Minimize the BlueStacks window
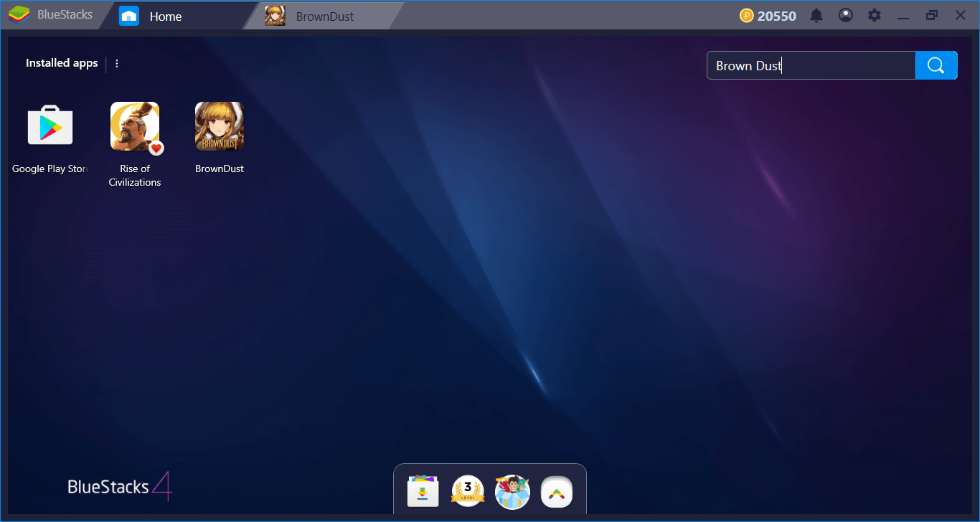This screenshot has height=522, width=980. click(x=903, y=16)
